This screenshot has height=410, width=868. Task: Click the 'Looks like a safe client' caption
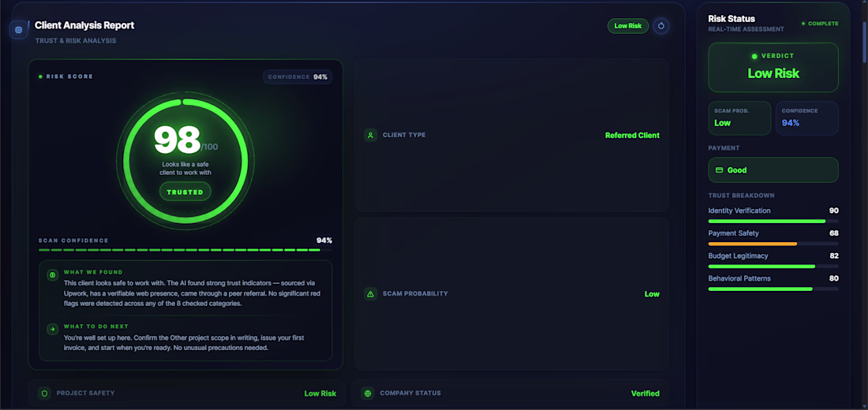click(185, 168)
